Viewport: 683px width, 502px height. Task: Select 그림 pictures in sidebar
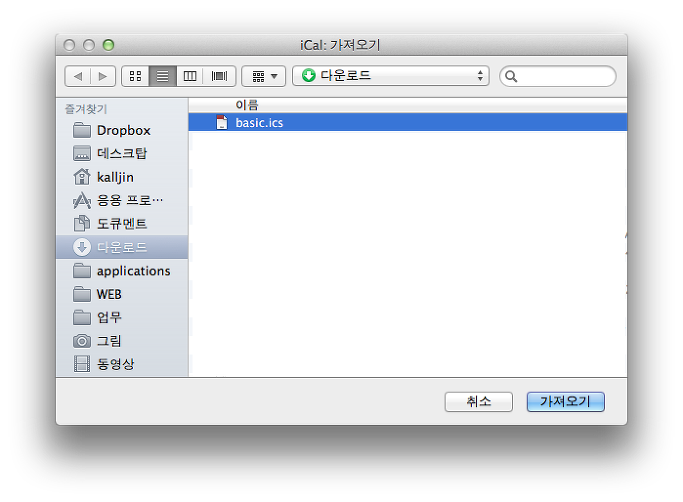pos(122,341)
